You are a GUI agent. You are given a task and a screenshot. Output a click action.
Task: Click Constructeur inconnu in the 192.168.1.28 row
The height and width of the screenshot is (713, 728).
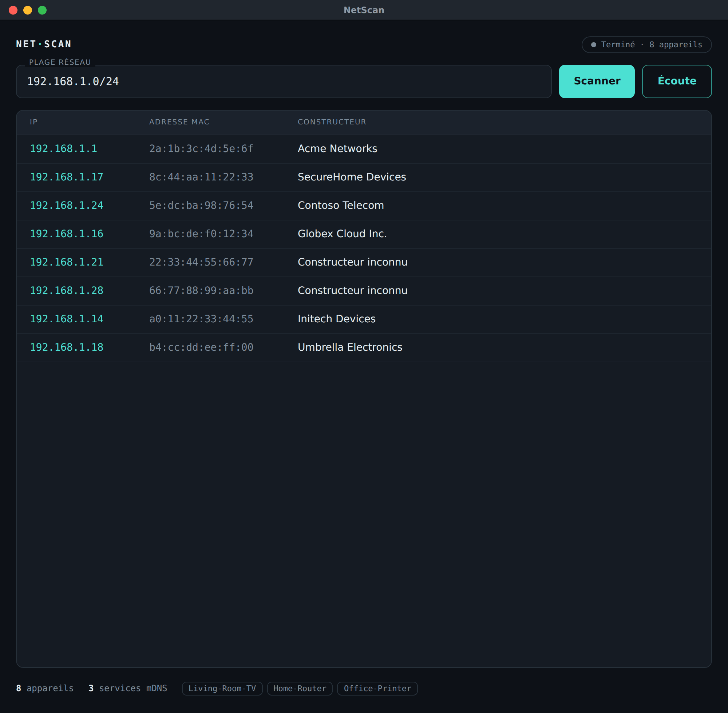point(353,291)
